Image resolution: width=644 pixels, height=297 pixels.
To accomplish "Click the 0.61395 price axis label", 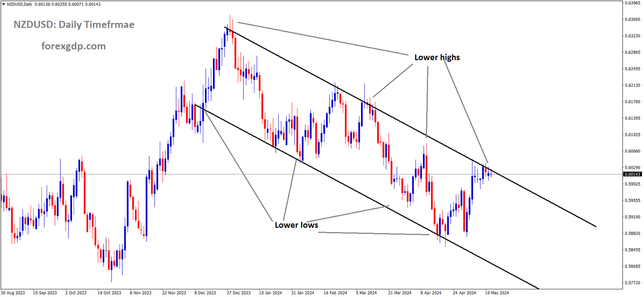I will point(632,118).
